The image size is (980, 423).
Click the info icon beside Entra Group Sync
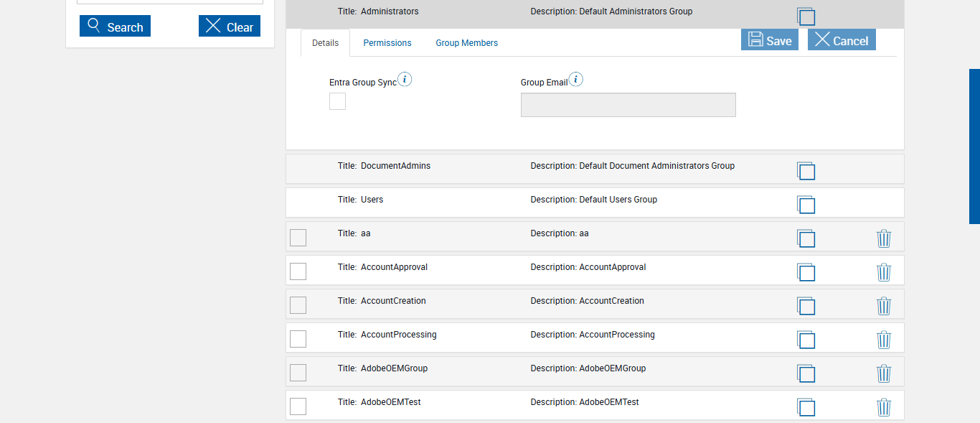[x=405, y=79]
